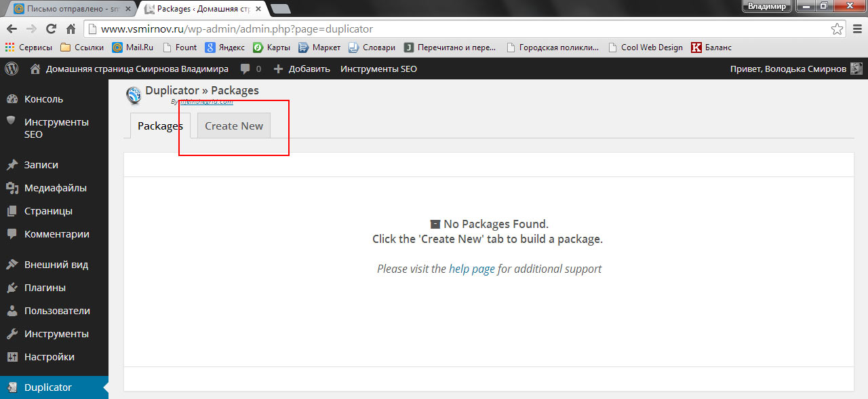Open Медиафайлы in the sidebar

[54, 188]
